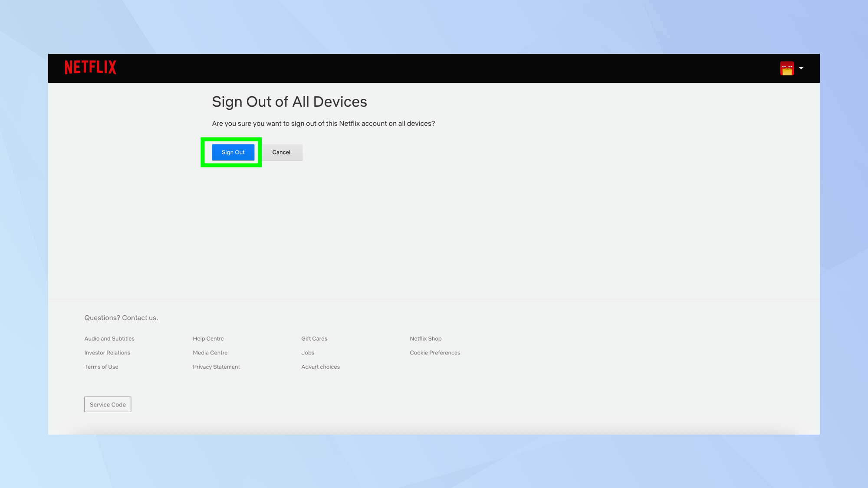The width and height of the screenshot is (868, 488).
Task: Read the Privacy Statement
Action: 216,367
